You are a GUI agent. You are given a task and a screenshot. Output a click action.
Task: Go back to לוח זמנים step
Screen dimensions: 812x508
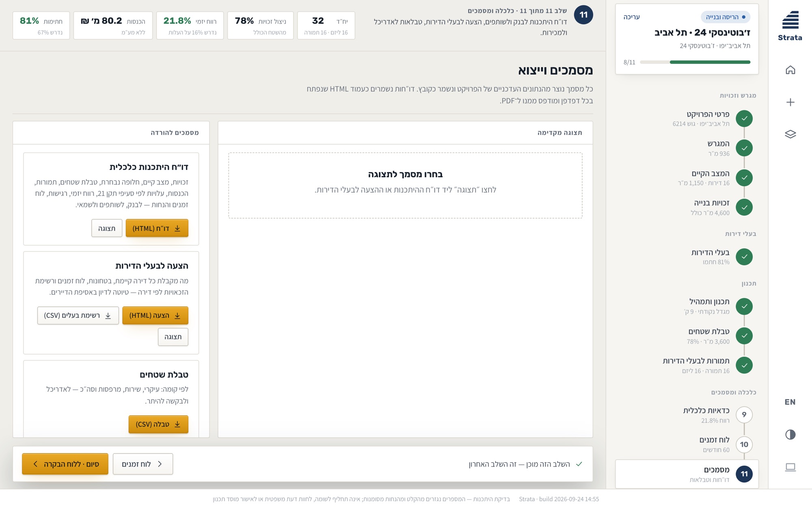[143, 464]
